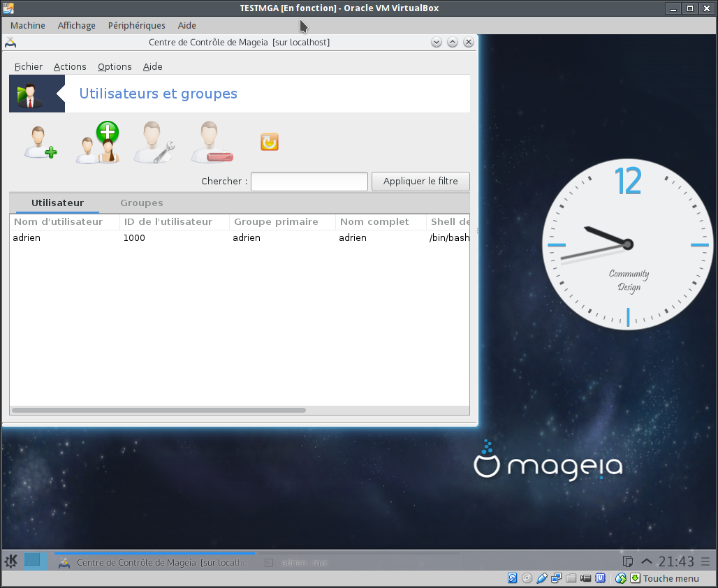Screen dimensions: 718x588
Task: Open the Actions menu
Action: (70, 67)
